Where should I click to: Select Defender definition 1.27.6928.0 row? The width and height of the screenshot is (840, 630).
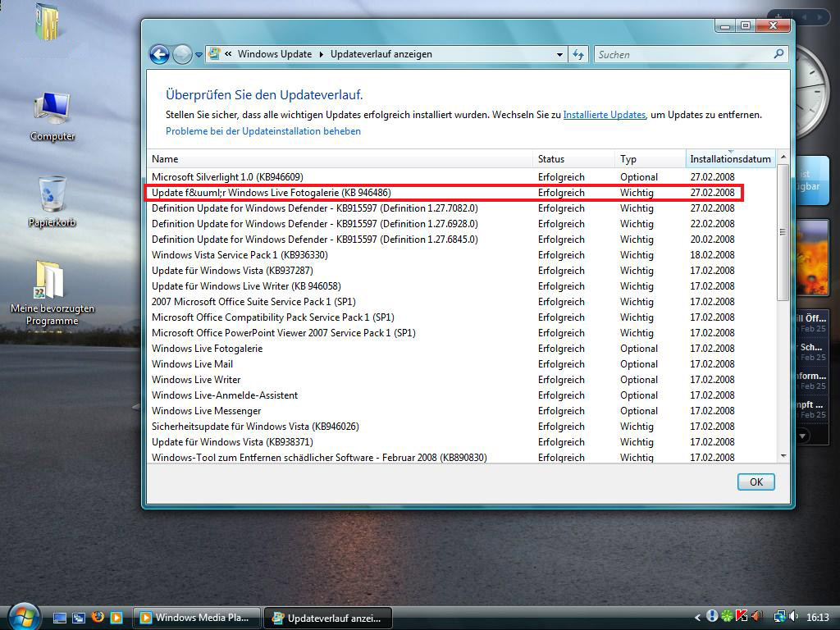(461, 223)
